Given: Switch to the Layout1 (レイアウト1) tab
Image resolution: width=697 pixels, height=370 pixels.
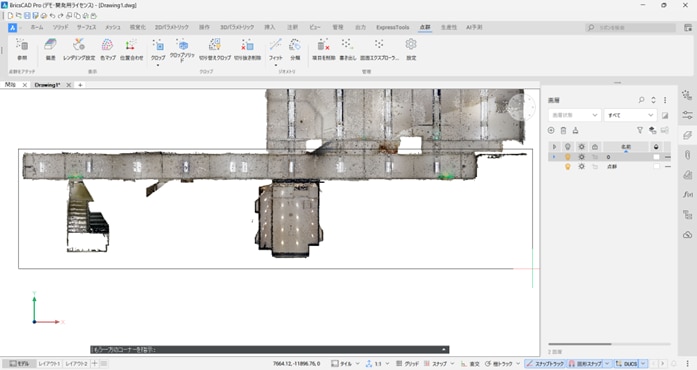Looking at the screenshot, I should tap(49, 364).
